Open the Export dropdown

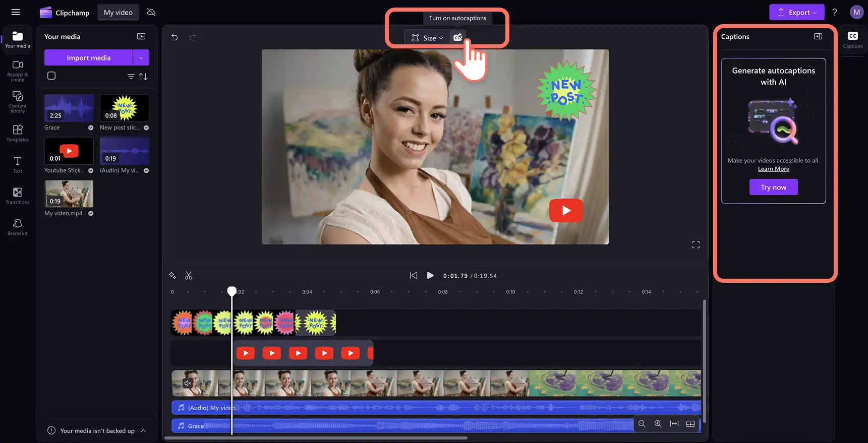[797, 12]
